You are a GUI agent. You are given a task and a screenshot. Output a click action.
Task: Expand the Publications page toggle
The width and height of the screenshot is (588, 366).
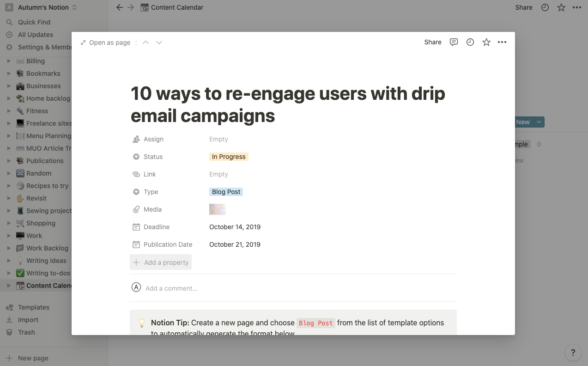pyautogui.click(x=8, y=161)
